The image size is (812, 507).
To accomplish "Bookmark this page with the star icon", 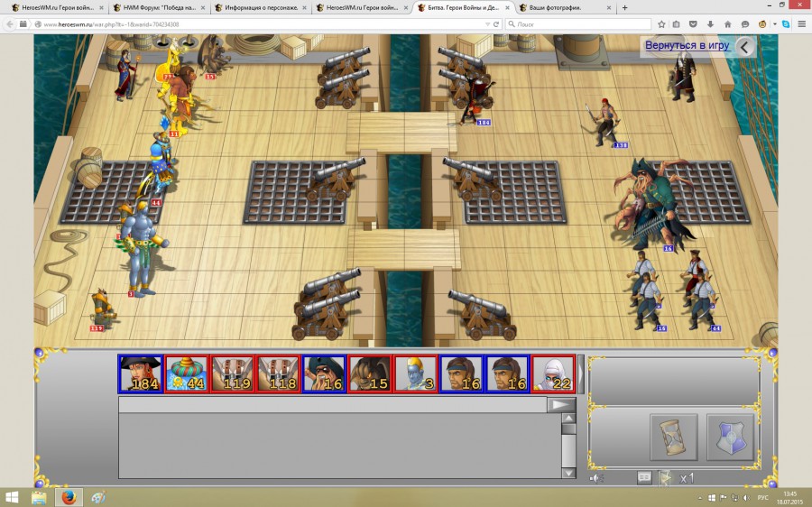I will click(x=661, y=24).
